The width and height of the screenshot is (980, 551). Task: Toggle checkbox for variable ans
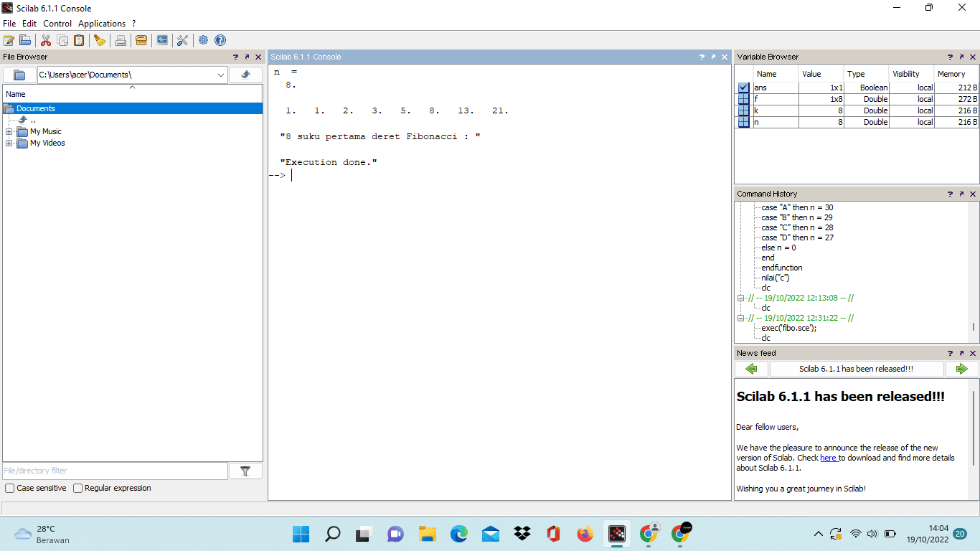click(x=744, y=88)
